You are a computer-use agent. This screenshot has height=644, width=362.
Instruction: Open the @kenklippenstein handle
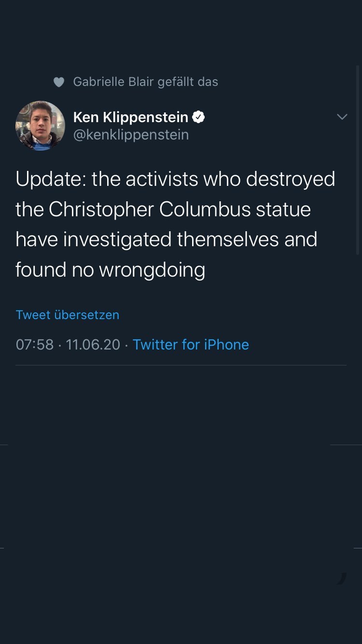pyautogui.click(x=131, y=135)
